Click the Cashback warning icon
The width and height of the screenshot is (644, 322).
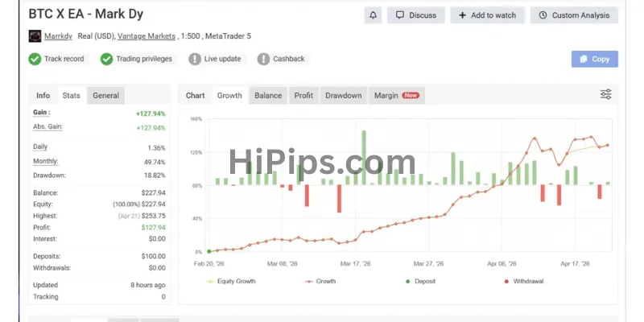(263, 59)
